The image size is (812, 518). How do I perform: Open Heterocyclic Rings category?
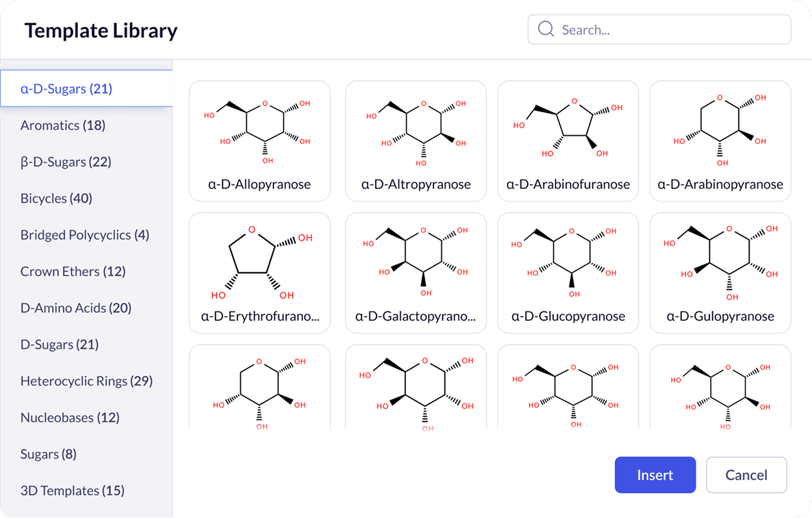tap(87, 380)
